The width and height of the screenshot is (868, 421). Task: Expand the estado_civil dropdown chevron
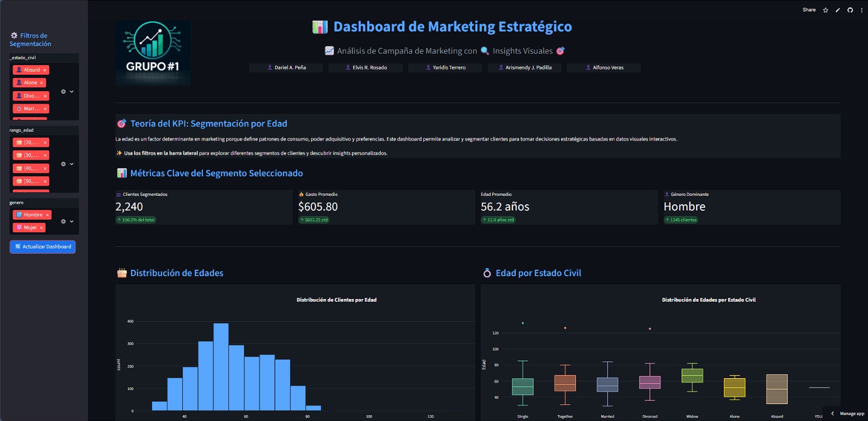(72, 92)
